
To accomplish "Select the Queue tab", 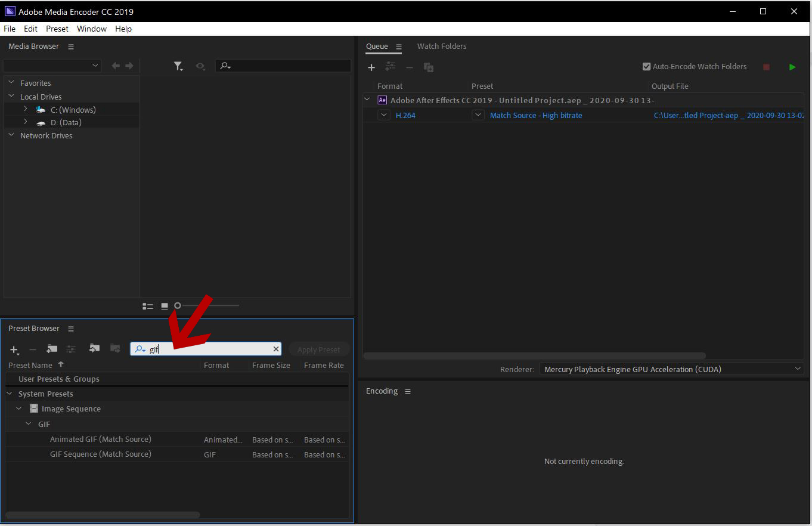I will pos(377,46).
